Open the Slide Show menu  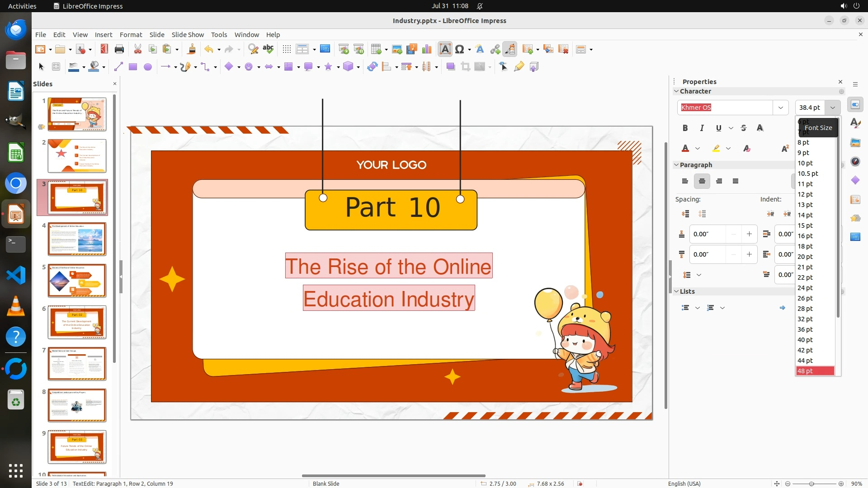[x=188, y=34]
